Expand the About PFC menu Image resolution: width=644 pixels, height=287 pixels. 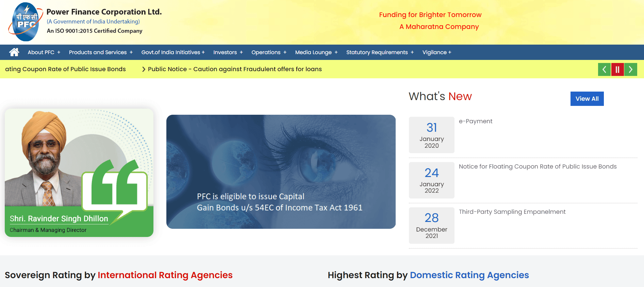tap(44, 52)
